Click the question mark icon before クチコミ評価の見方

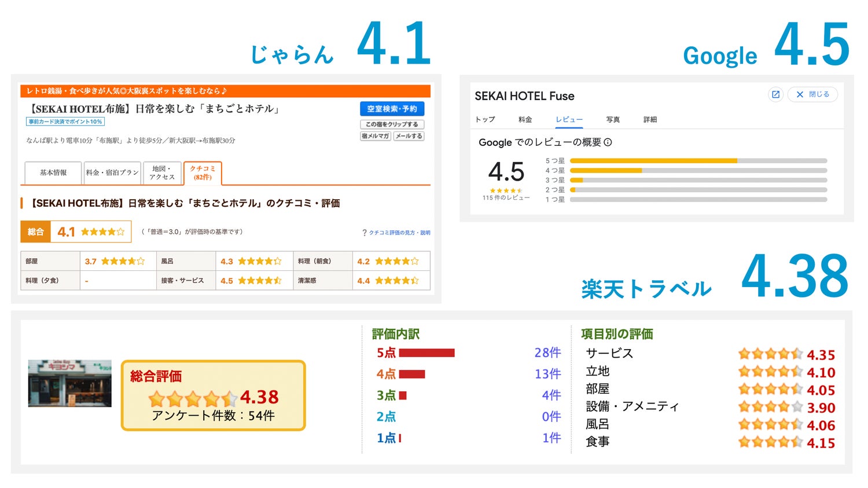click(364, 233)
